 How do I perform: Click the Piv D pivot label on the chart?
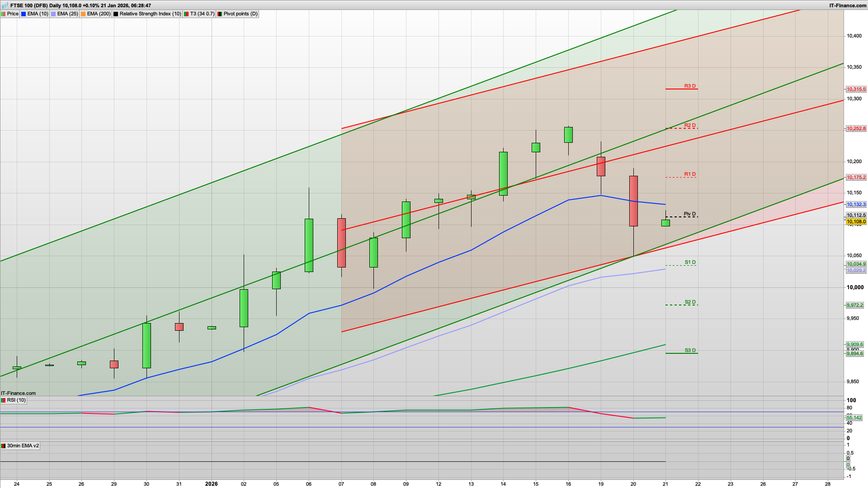pos(689,215)
